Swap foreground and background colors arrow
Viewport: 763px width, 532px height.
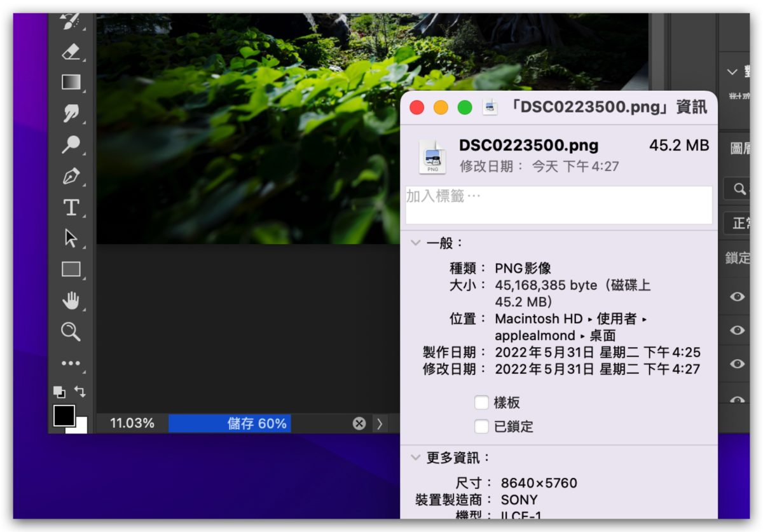pyautogui.click(x=80, y=392)
